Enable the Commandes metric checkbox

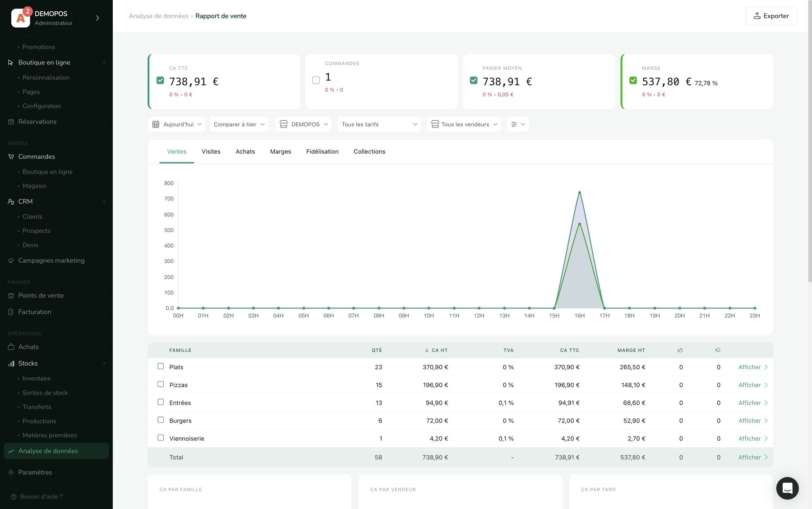coord(316,80)
